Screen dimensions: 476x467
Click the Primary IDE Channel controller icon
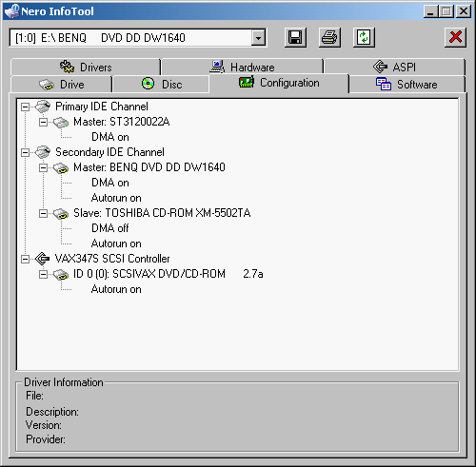[x=43, y=107]
